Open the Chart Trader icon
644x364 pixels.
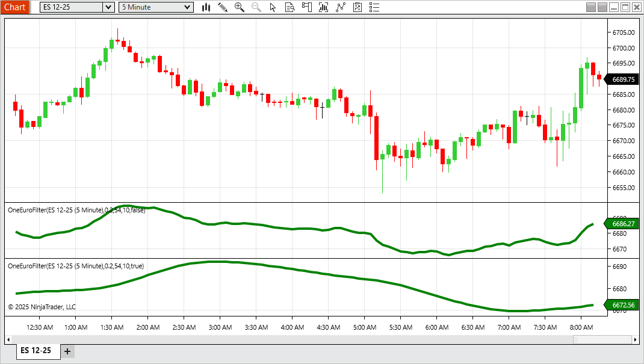pos(307,7)
